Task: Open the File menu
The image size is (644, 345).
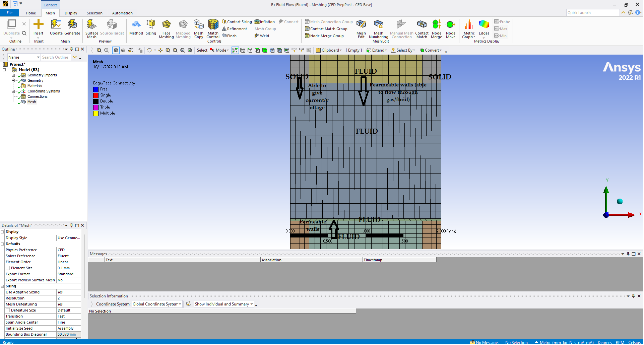Action: coord(10,13)
